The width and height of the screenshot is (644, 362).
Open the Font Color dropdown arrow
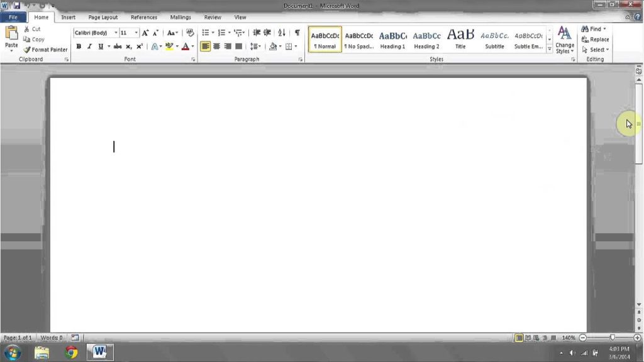[192, 46]
